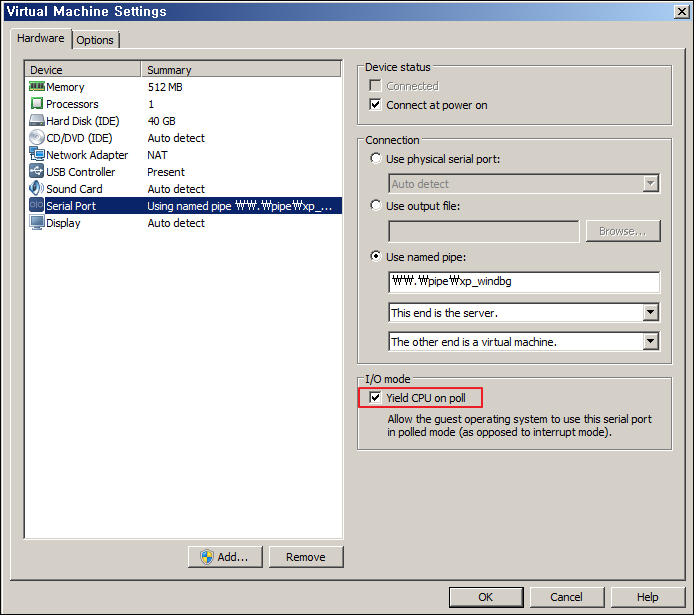
Task: Select the Network Adapter row
Action: click(x=183, y=155)
